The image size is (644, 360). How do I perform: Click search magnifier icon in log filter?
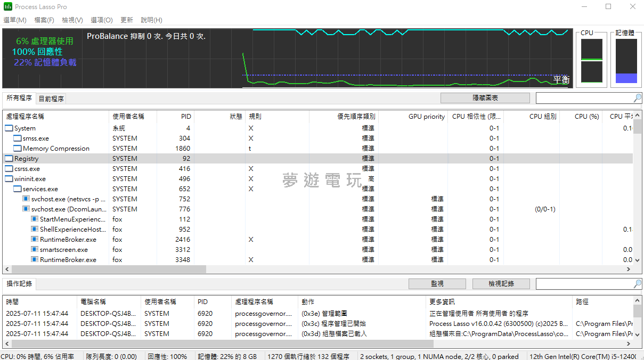[x=637, y=284]
